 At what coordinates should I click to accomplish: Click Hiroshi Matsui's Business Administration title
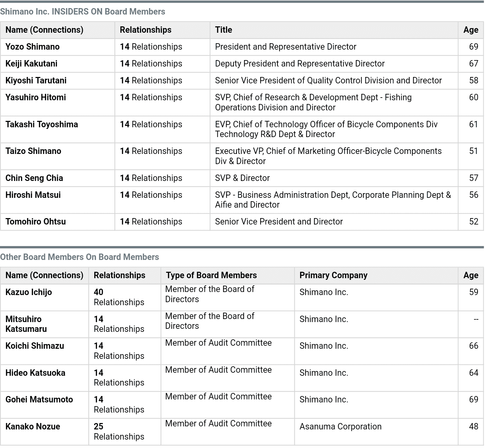pos(333,200)
